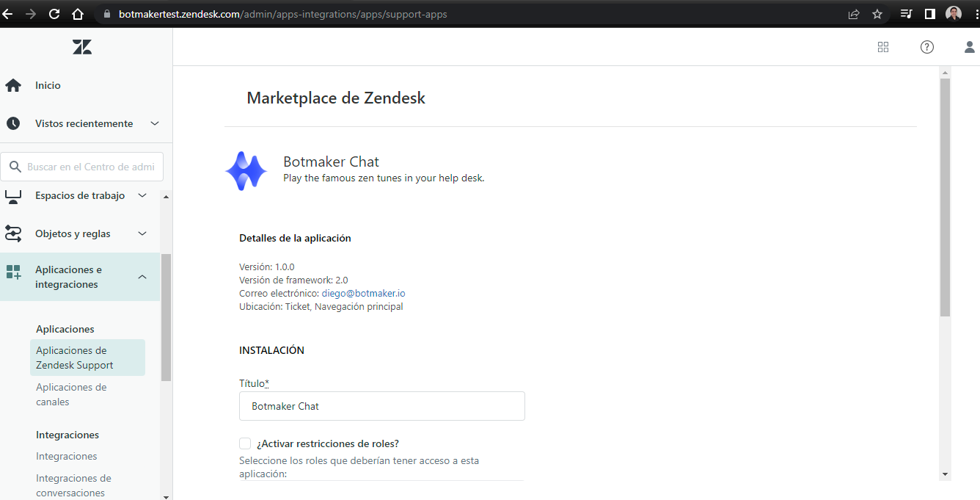This screenshot has width=980, height=500.
Task: Expand Vistos recientemente chevron
Action: pyautogui.click(x=155, y=123)
